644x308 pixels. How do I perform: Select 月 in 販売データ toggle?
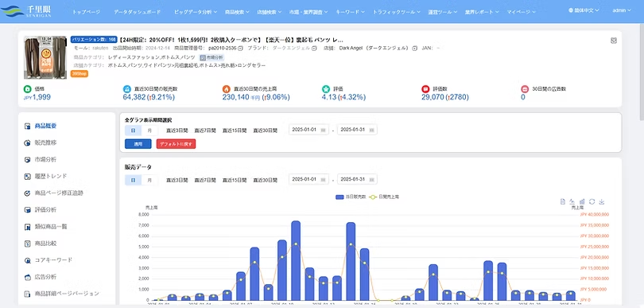pos(149,180)
